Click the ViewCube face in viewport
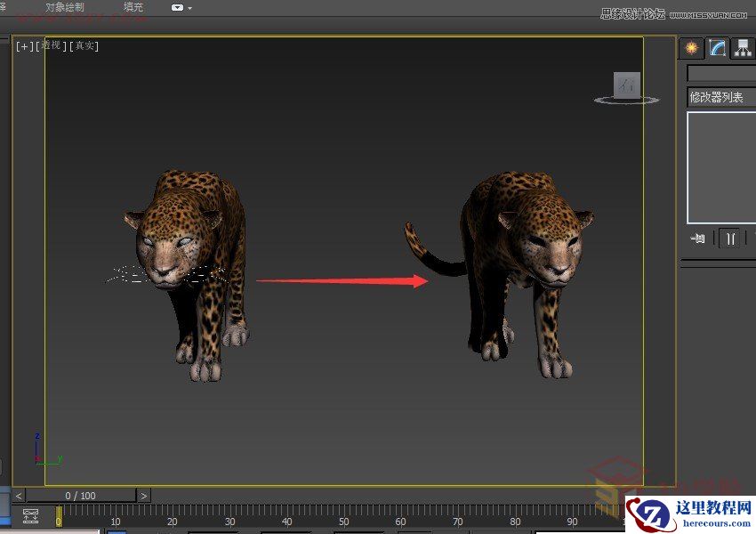The image size is (756, 534). tap(627, 85)
